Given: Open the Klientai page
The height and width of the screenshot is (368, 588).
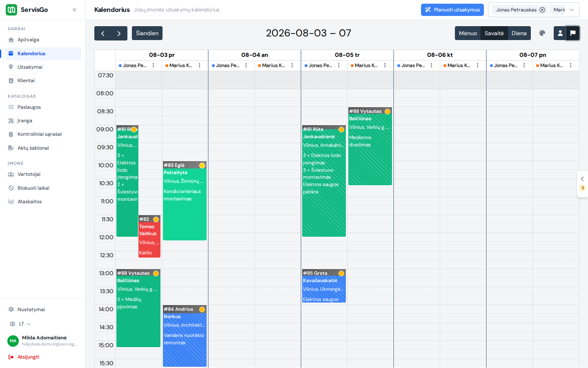Looking at the screenshot, I should [x=43, y=81].
